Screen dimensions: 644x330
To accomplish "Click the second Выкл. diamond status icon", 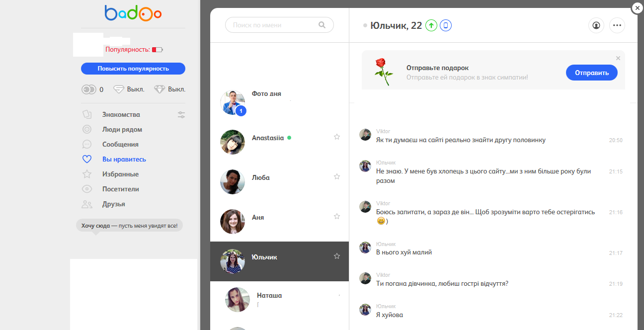I will click(x=160, y=89).
